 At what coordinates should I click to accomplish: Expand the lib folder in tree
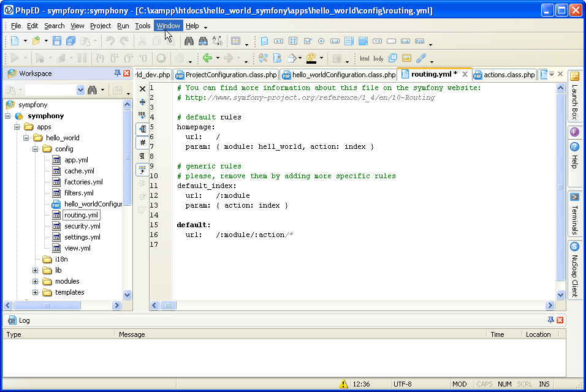(x=36, y=270)
